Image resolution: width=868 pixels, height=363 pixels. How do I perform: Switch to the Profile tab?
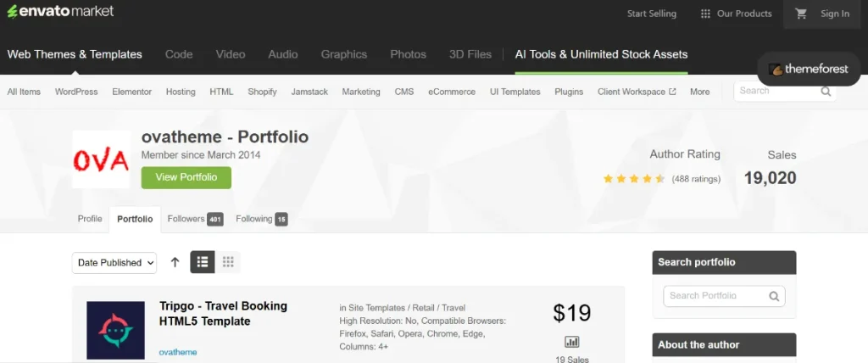point(90,219)
